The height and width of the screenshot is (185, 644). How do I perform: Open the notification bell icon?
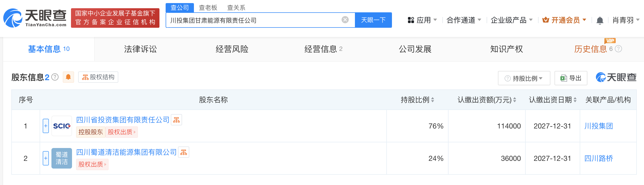click(600, 20)
